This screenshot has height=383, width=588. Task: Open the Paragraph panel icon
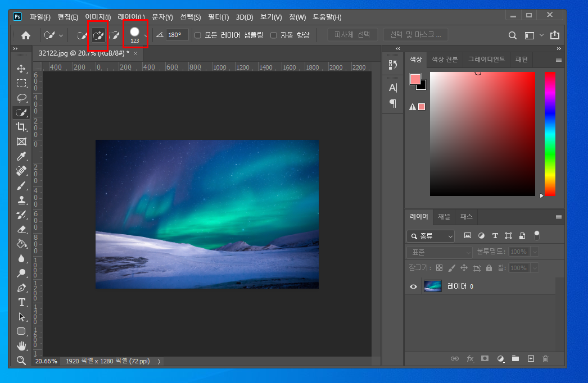[392, 103]
